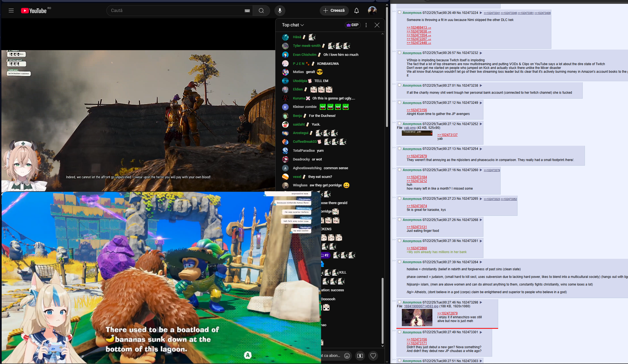Click chat username CoffeeBreak03
Viewport: 628px width, 364px height.
click(x=305, y=142)
